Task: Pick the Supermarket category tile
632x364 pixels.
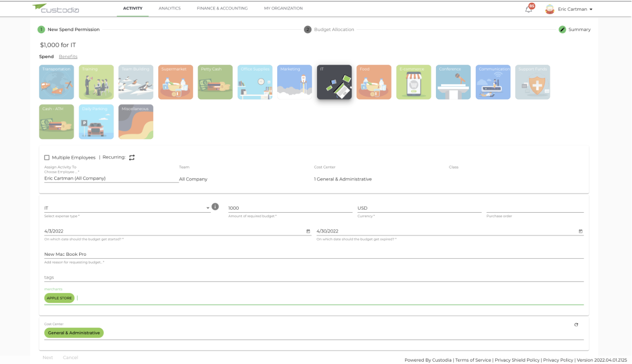Action: [176, 82]
